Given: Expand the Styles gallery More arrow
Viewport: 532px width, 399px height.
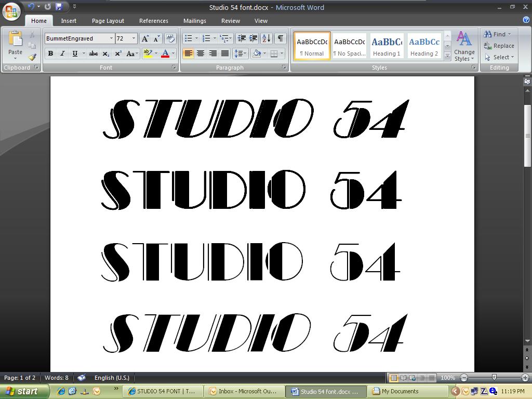Looking at the screenshot, I should pyautogui.click(x=447, y=56).
